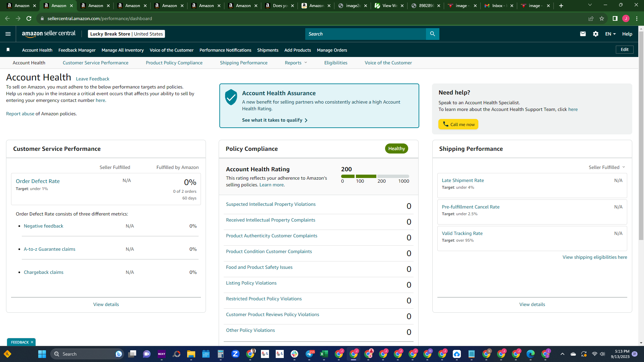Open Performance Notifications in the nav bar
The image size is (644, 362).
[225, 50]
